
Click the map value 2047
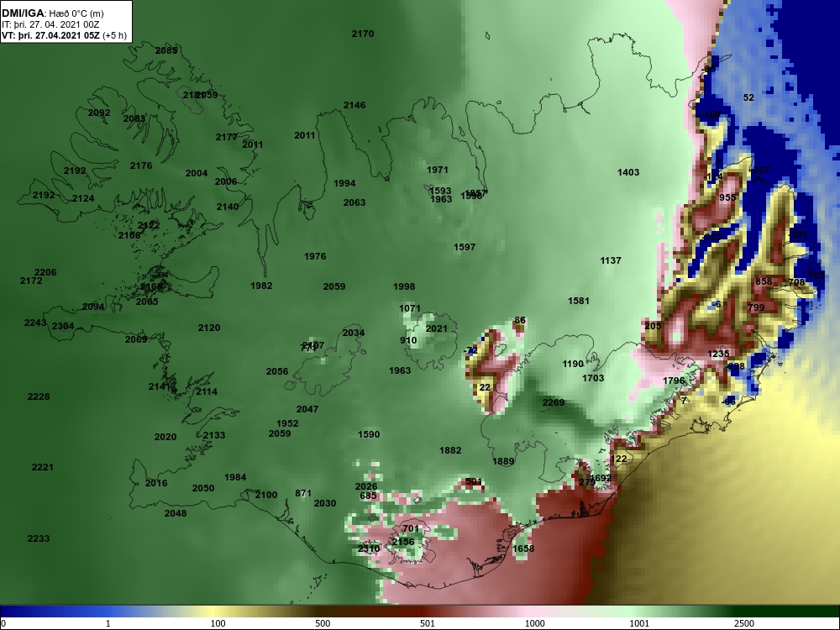tap(307, 409)
